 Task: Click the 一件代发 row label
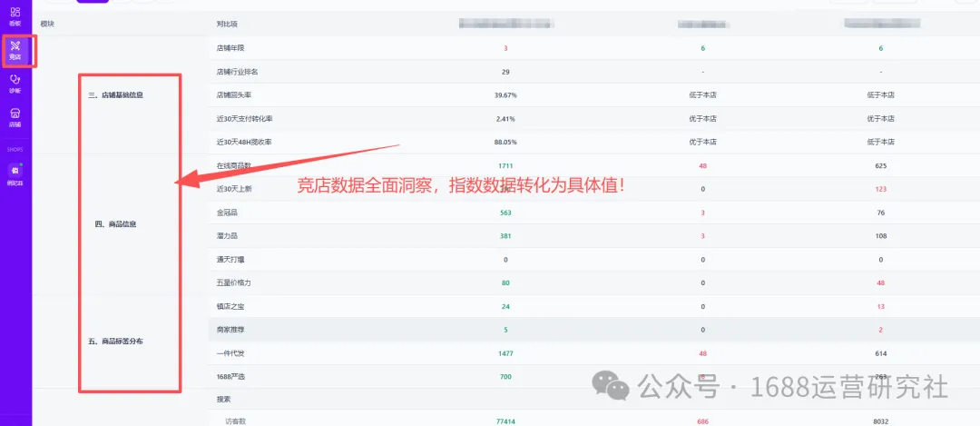tap(230, 353)
